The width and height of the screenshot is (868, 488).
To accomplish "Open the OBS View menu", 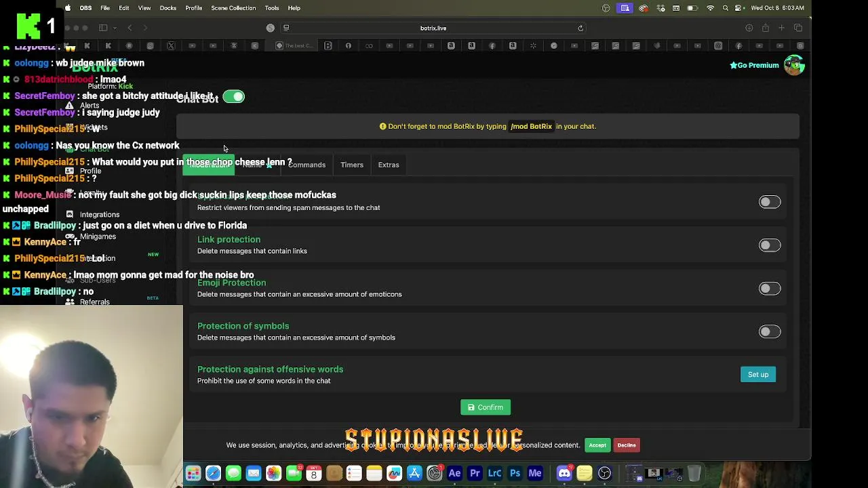I will (x=144, y=8).
